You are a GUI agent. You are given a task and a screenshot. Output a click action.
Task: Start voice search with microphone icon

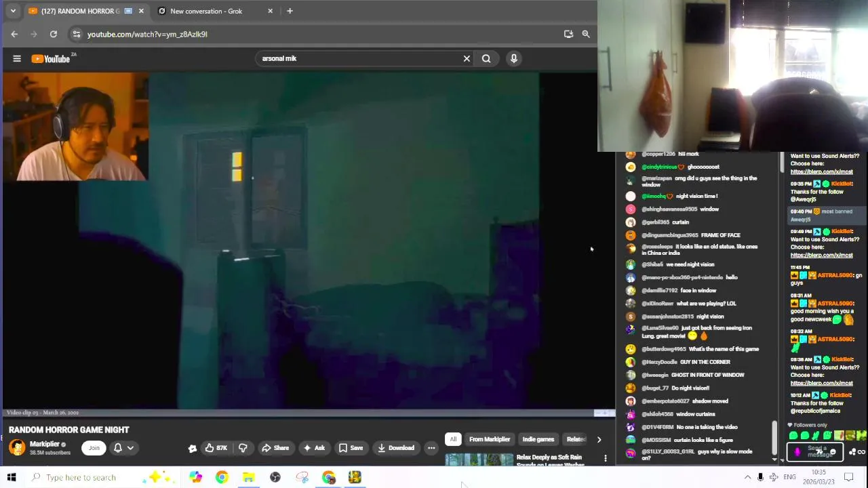[514, 58]
